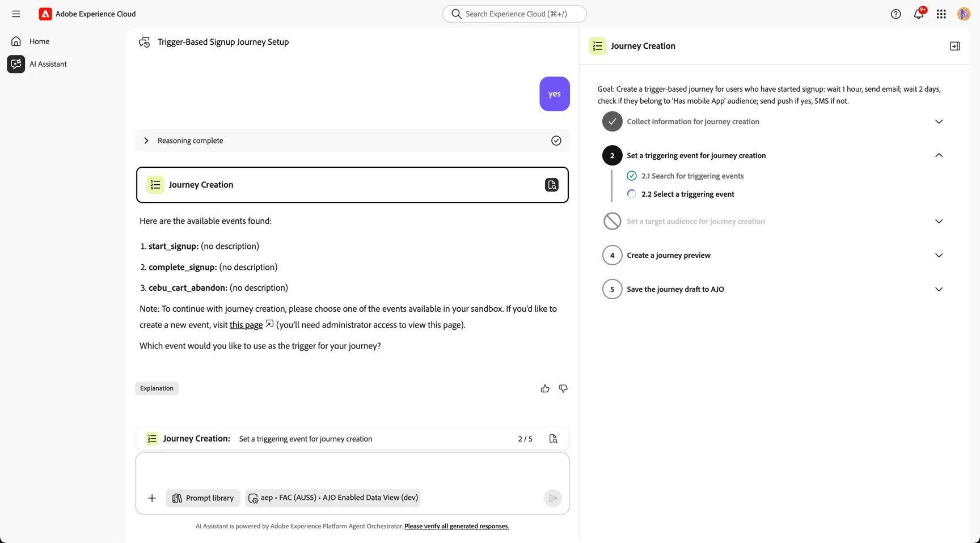The width and height of the screenshot is (980, 543).
Task: Collapse the Journey Creation side panel
Action: 954,46
